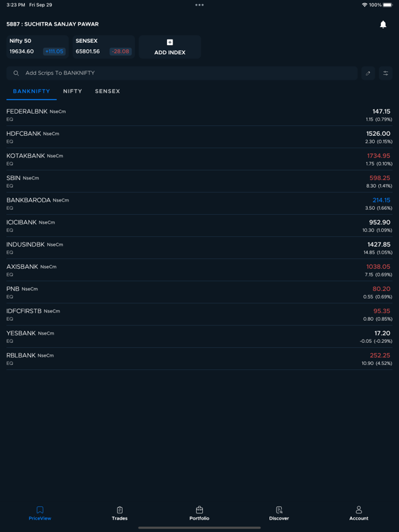Open the Account person icon
The width and height of the screenshot is (399, 532).
tap(359, 510)
